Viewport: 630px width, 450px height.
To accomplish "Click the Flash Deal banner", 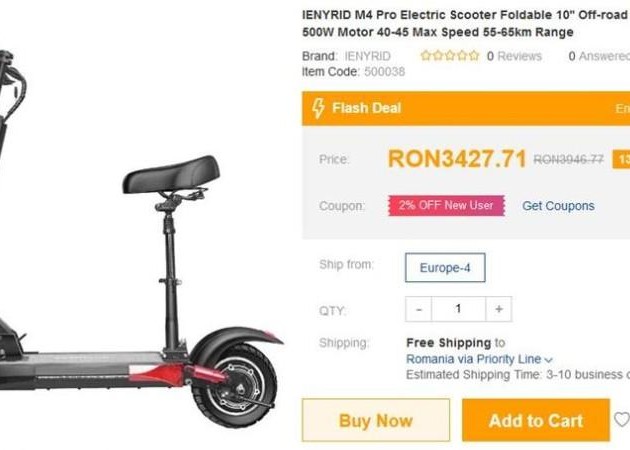I will click(x=466, y=108).
